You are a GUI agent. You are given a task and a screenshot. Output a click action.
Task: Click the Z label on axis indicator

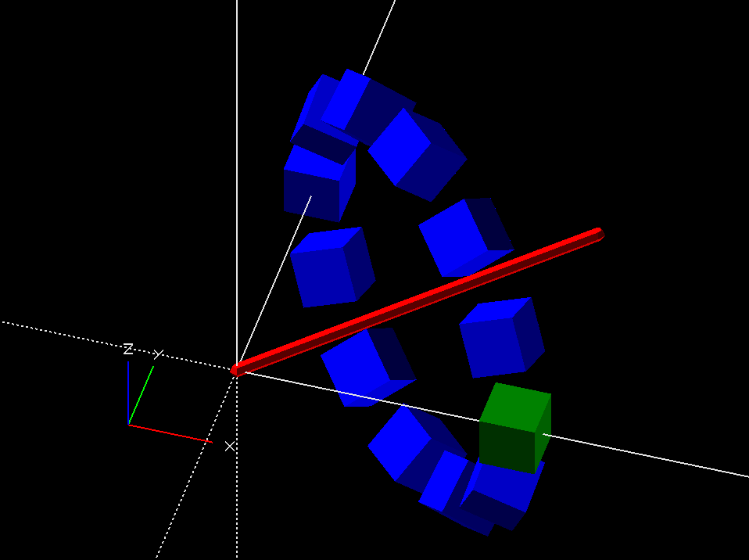pyautogui.click(x=128, y=349)
